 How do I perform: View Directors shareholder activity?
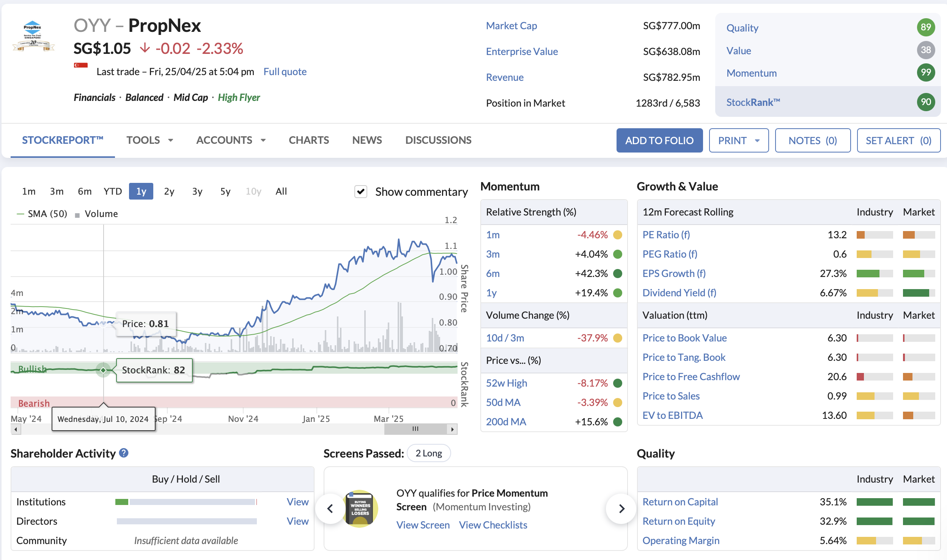tap(297, 521)
